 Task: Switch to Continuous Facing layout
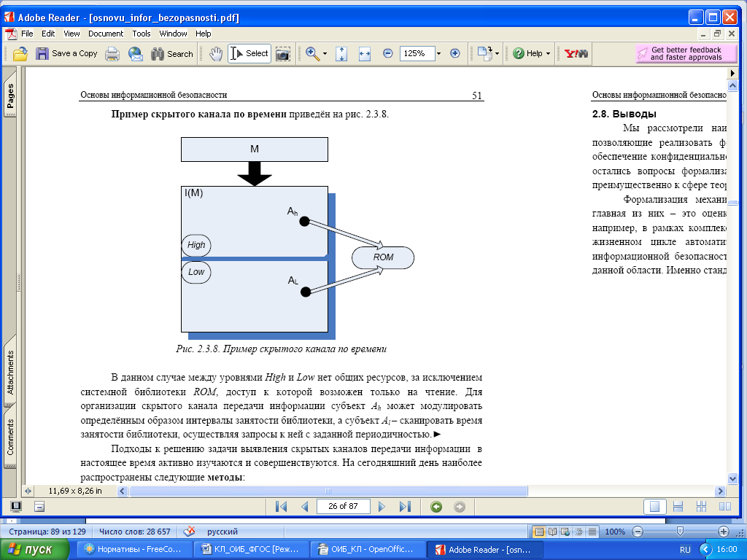pyautogui.click(x=701, y=507)
